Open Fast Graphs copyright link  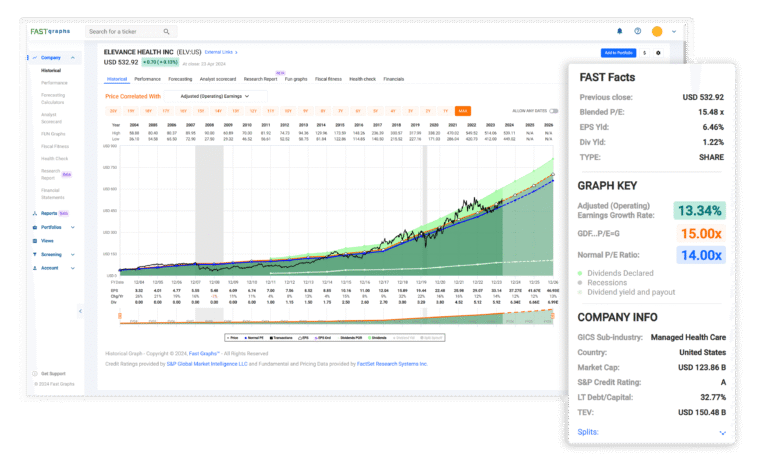pyautogui.click(x=204, y=354)
